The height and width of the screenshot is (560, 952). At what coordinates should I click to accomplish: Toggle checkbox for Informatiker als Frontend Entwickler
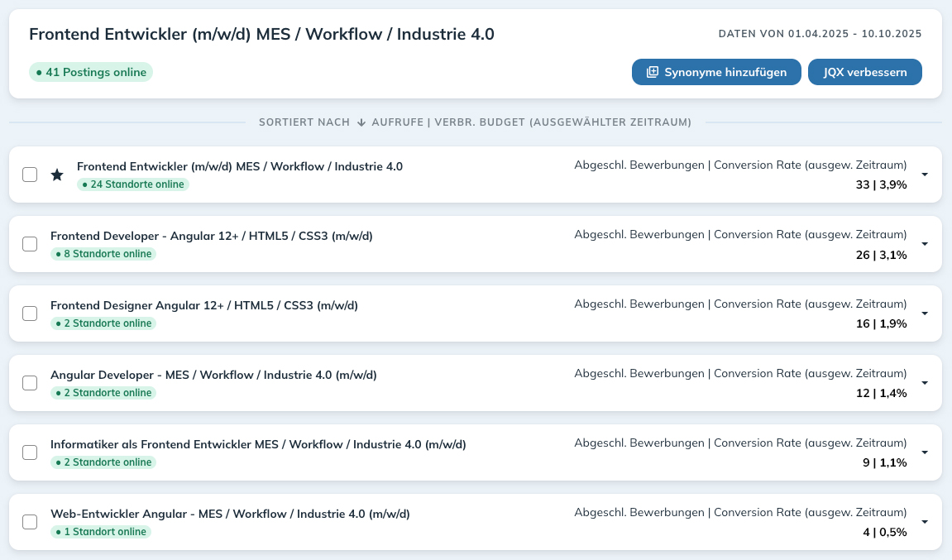(x=30, y=452)
